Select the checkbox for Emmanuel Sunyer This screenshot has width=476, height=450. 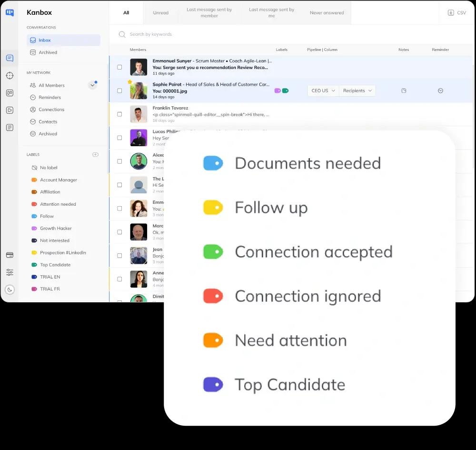[x=119, y=67]
